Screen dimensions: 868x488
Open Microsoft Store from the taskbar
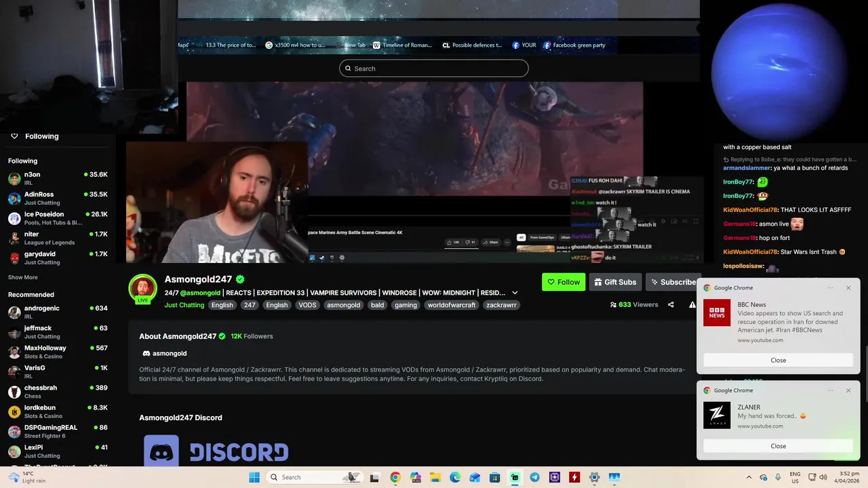[495, 477]
